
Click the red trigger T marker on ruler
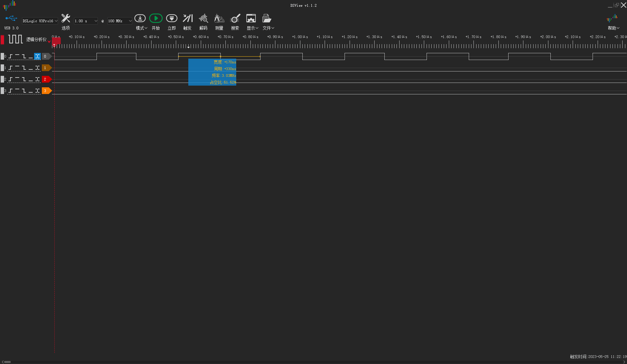[x=56, y=41]
